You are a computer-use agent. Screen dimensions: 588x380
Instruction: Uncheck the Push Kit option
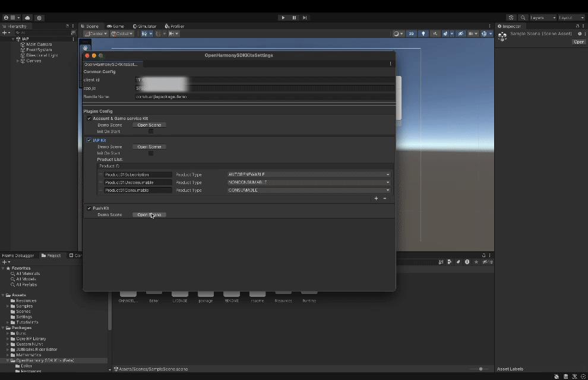click(90, 208)
